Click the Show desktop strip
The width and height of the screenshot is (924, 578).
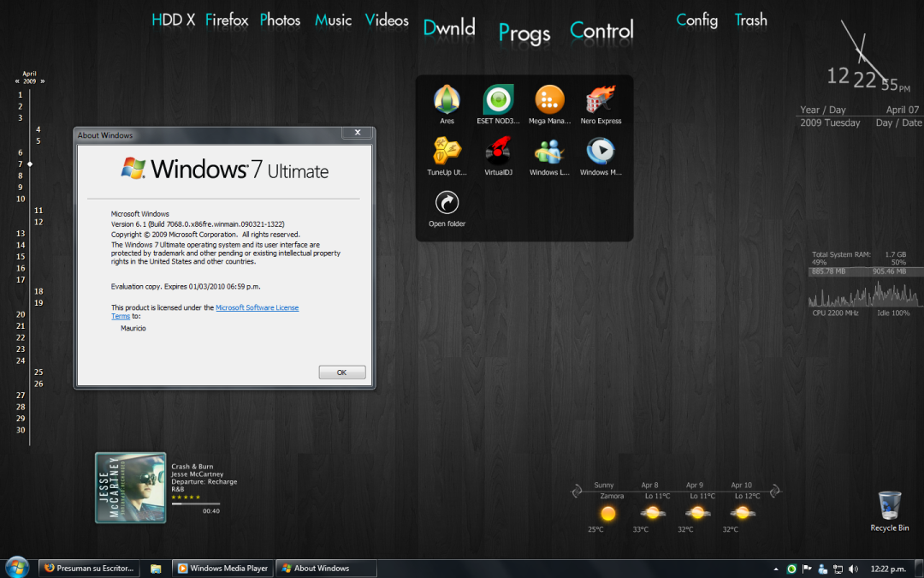919,569
